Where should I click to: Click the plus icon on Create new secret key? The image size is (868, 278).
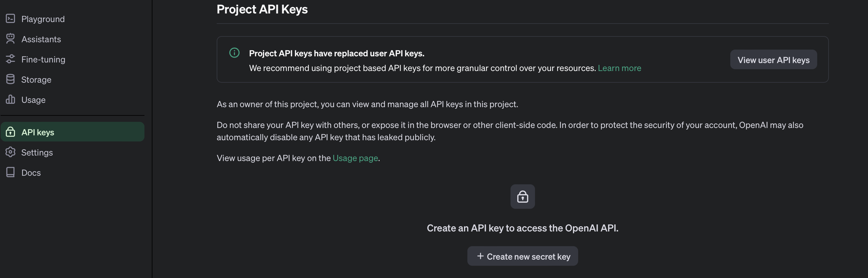pyautogui.click(x=480, y=256)
